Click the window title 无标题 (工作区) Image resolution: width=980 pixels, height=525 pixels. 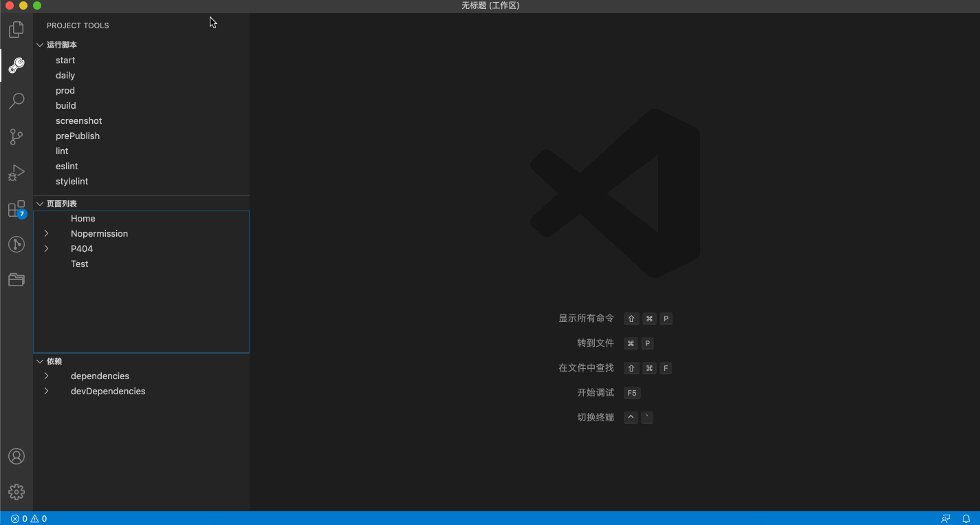[490, 6]
